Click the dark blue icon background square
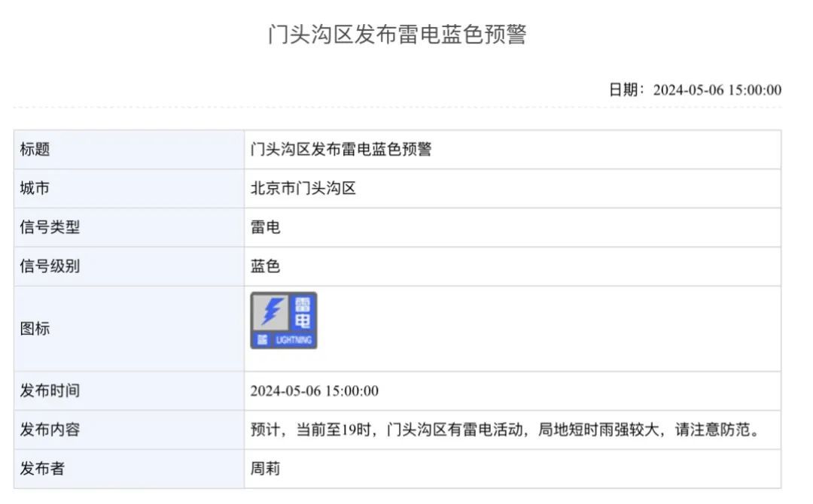Viewport: 813px width, 504px height. [x=286, y=320]
